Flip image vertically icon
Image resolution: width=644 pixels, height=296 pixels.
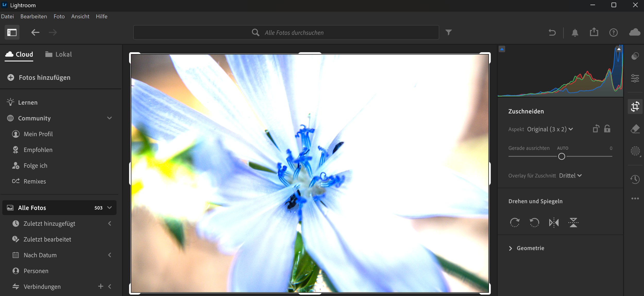tap(573, 222)
